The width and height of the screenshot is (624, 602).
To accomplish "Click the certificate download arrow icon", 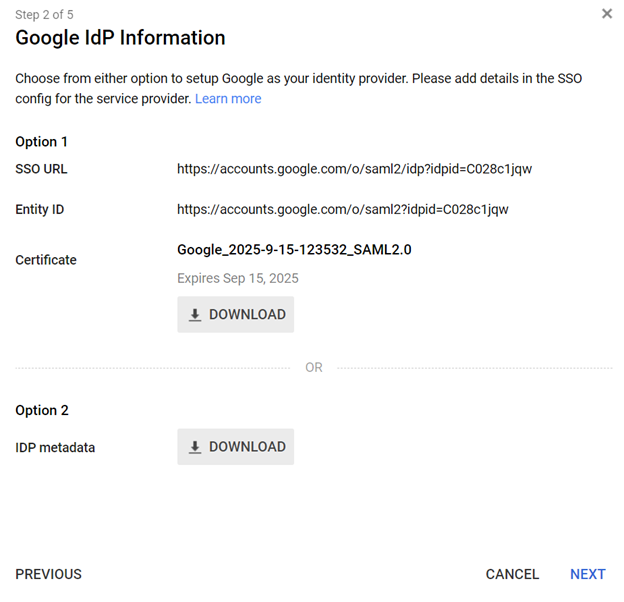I will click(x=195, y=315).
